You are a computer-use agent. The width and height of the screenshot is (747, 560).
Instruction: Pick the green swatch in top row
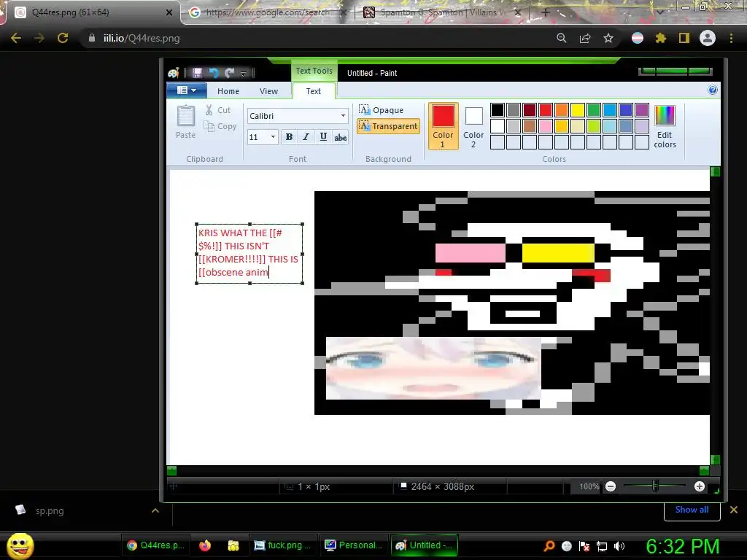coord(594,110)
